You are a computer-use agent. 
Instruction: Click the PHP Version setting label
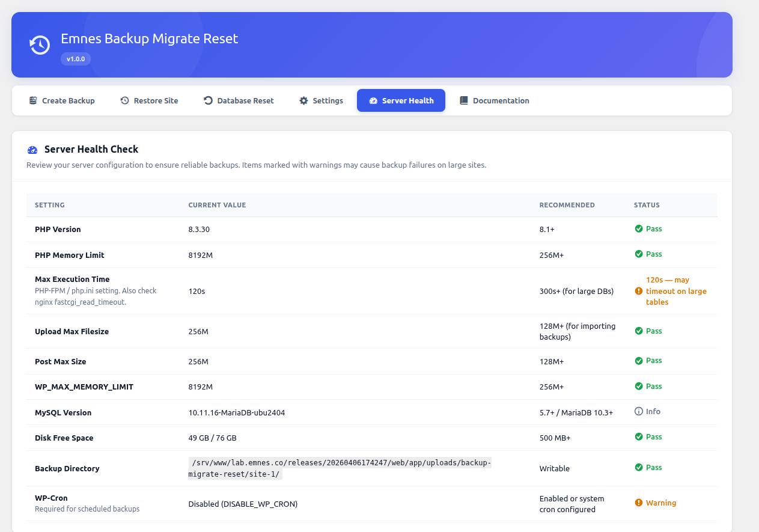click(58, 229)
